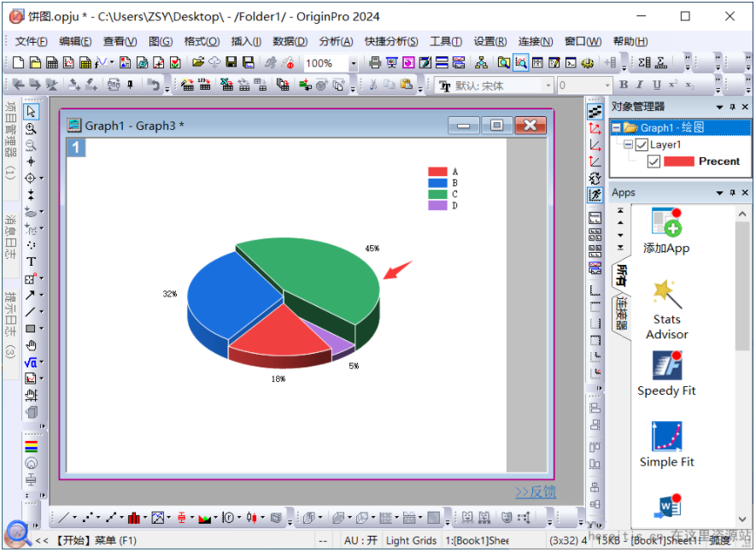Click the layer 1 button in graph
Screen dimensions: 756x552
[76, 148]
